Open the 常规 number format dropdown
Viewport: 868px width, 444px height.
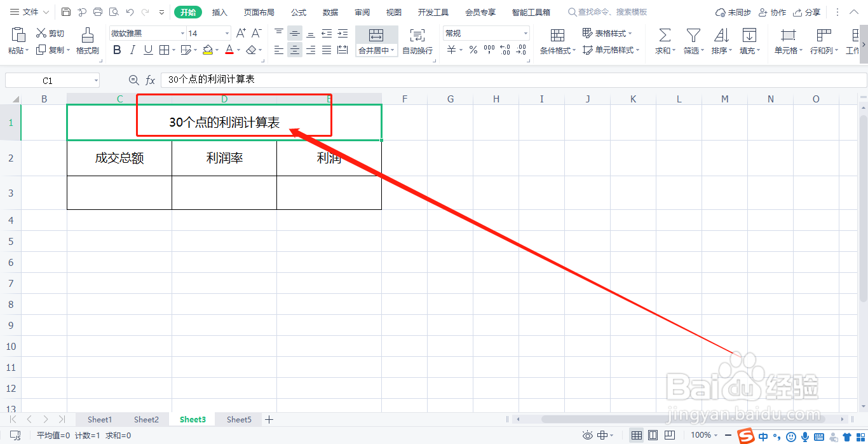pos(525,32)
